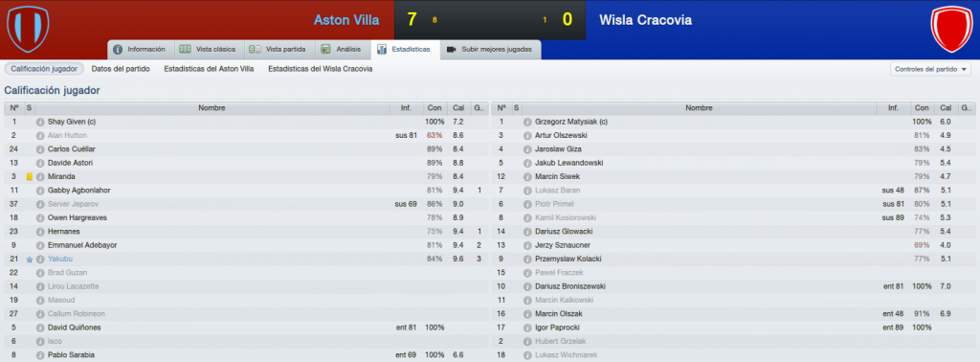Click the info icon beside Emmanuel Adebayor
Image resolution: width=980 pixels, height=362 pixels.
[x=40, y=246]
